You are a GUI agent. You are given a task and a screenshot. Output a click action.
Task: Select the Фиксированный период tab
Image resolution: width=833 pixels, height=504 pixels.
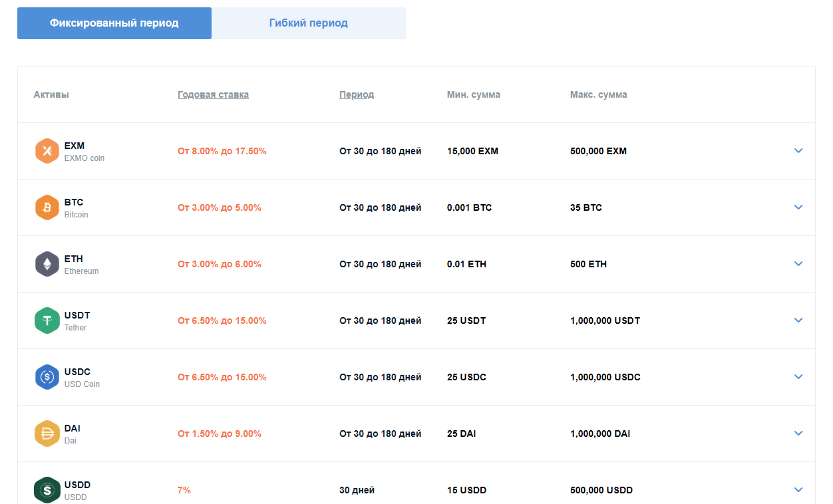pyautogui.click(x=114, y=23)
